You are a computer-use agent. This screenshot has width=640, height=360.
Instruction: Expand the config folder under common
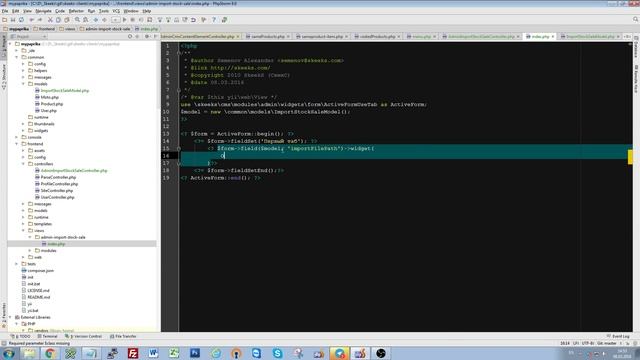coord(23,64)
